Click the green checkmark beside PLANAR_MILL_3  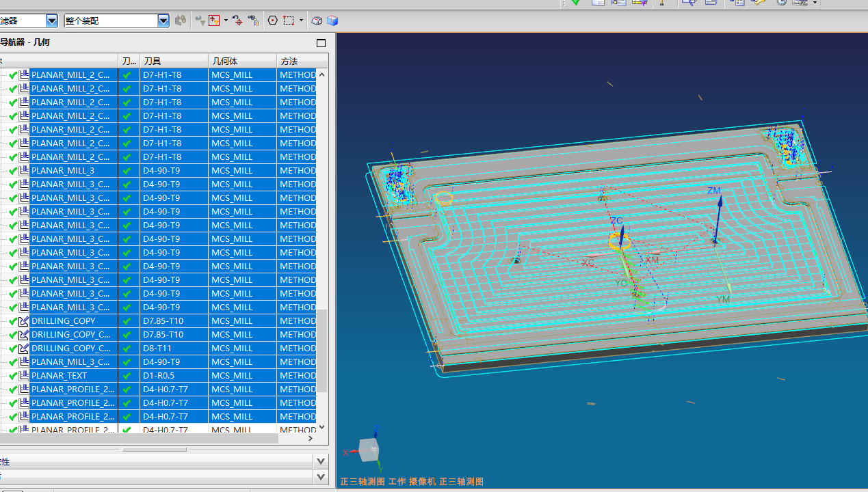click(12, 171)
